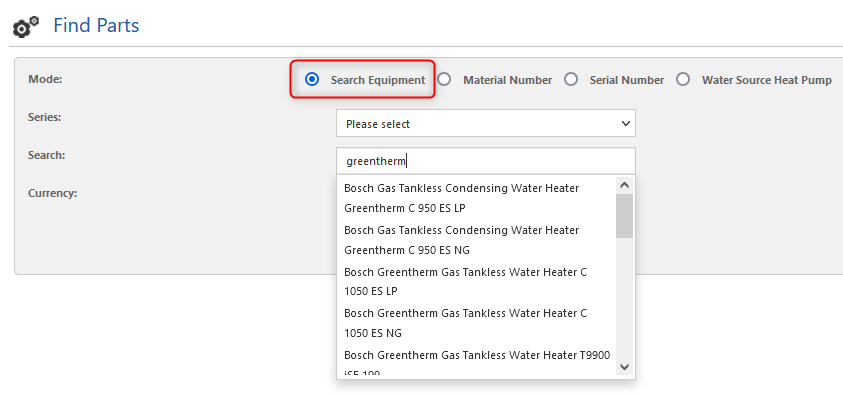Click the suggestion list scrollbar thumb
Image resolution: width=843 pixels, height=395 pixels.
tap(624, 216)
